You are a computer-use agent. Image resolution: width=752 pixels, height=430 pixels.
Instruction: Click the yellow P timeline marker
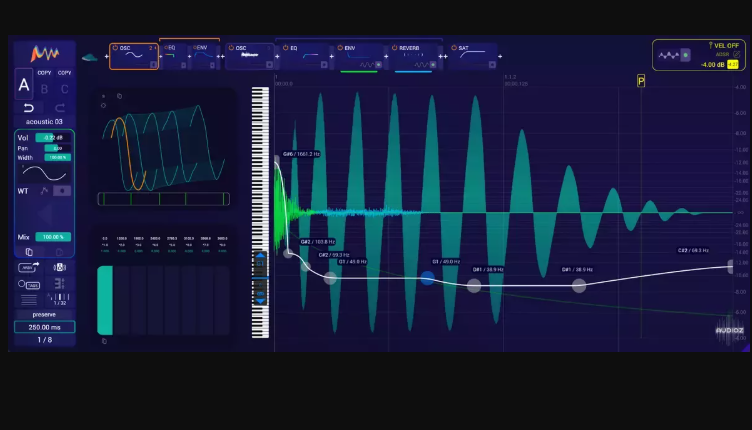click(x=641, y=81)
